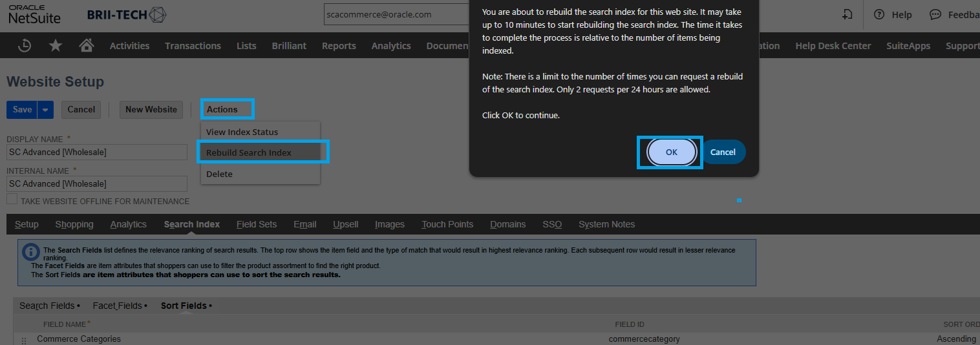Open the Transactions menu
This screenshot has width=980, height=345.
pyautogui.click(x=193, y=46)
